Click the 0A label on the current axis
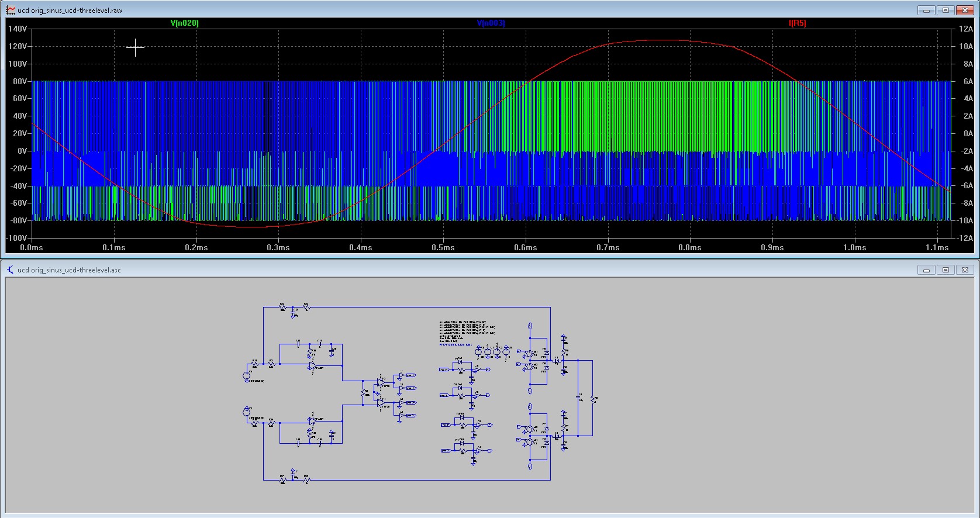 968,133
